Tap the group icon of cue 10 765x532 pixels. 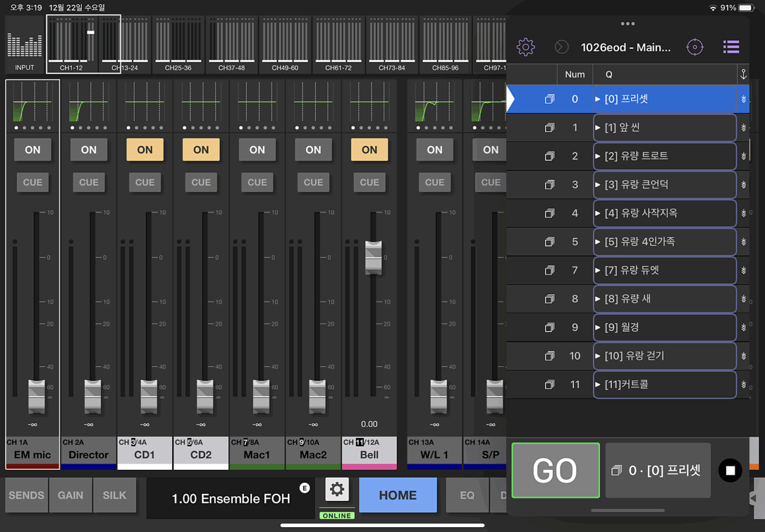[x=549, y=356]
